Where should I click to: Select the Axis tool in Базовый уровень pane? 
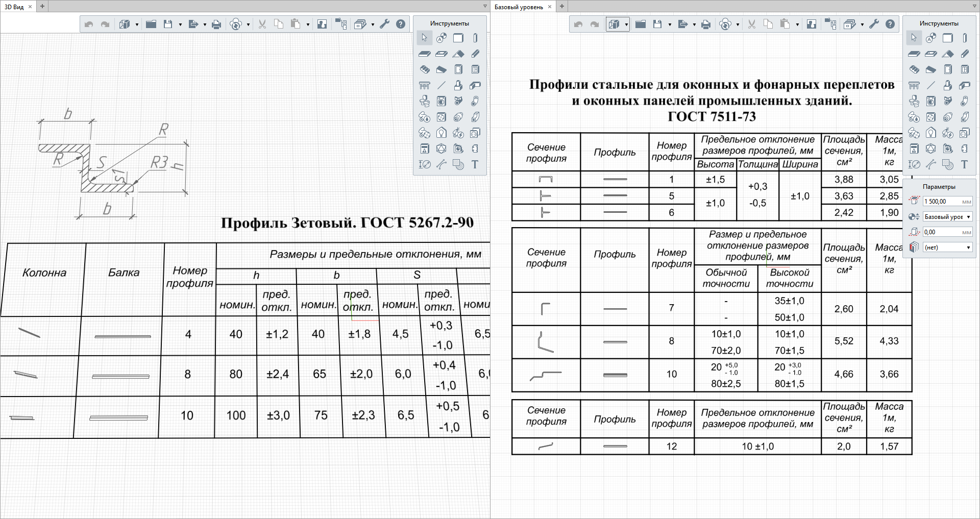tap(931, 38)
